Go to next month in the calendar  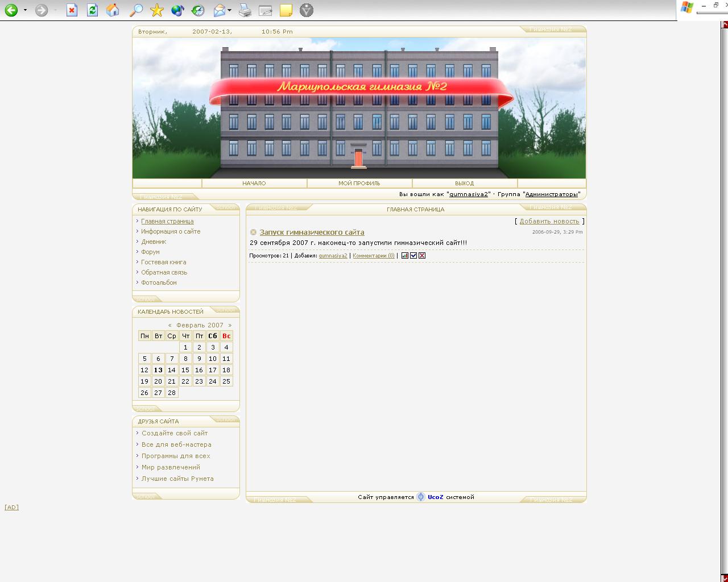pos(230,326)
